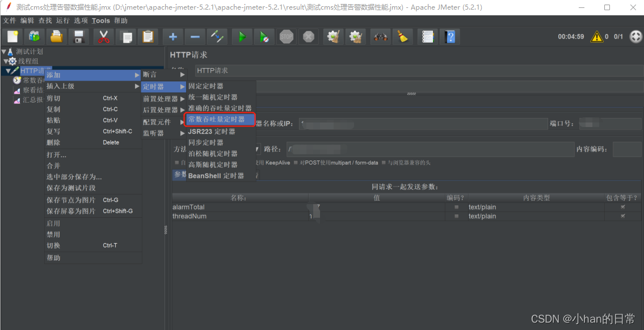The image size is (644, 330).
Task: Toggle 包含等于 checkbox for threadNum row
Action: click(x=623, y=216)
